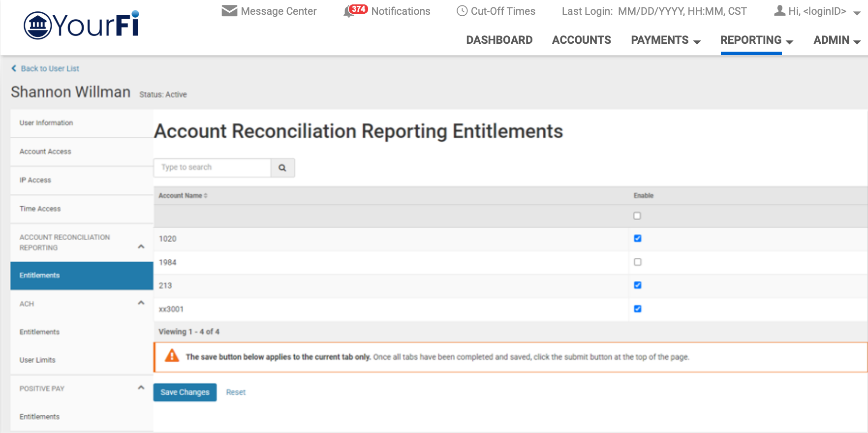Toggle the select-all Enable checkbox in header
This screenshot has height=433, width=868.
coord(637,216)
